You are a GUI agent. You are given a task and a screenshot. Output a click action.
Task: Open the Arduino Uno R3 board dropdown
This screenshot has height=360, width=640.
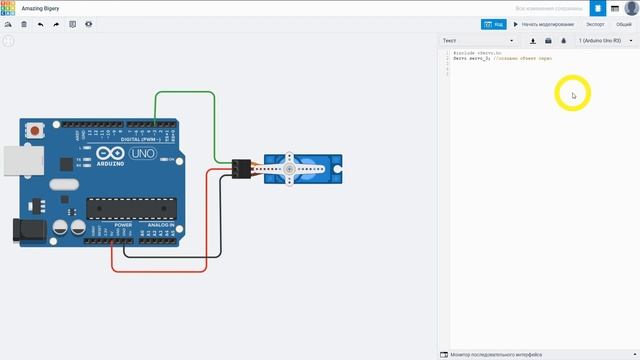[x=606, y=41]
